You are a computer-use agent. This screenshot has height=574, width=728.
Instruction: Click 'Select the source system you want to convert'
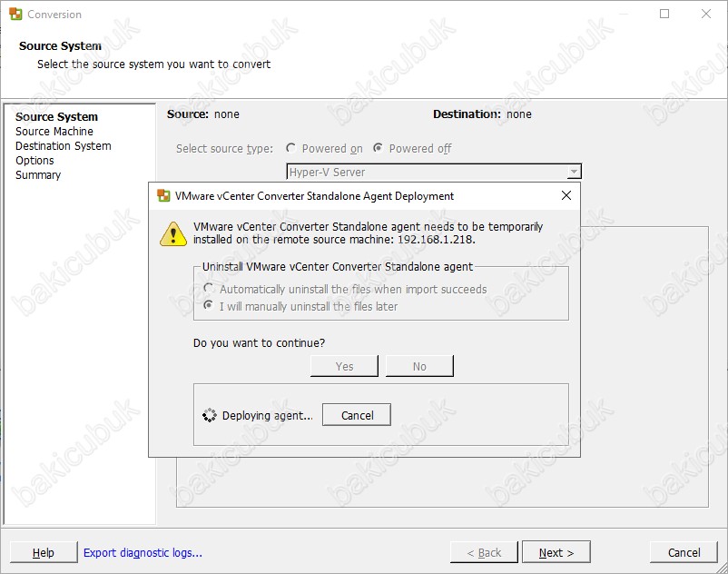pyautogui.click(x=153, y=64)
